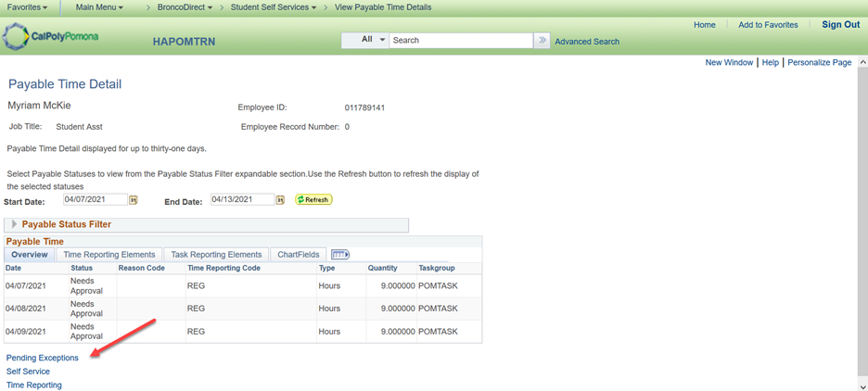The width and height of the screenshot is (868, 391).
Task: Click the search go arrow button
Action: click(542, 41)
